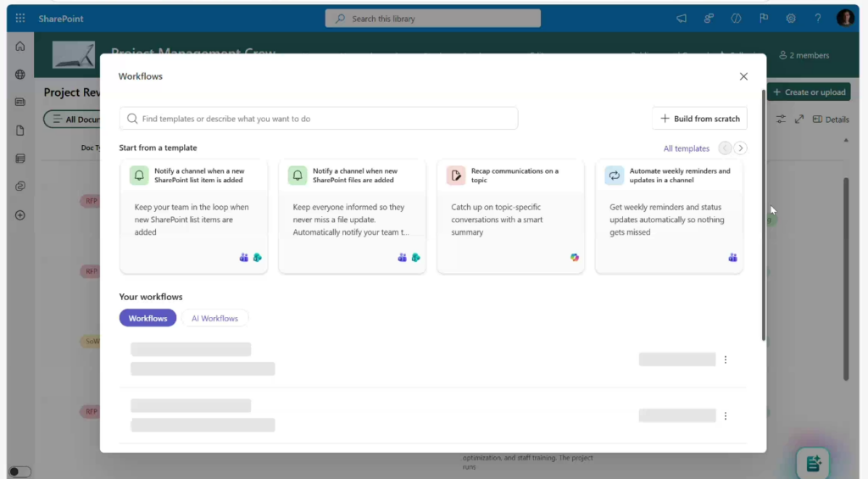Open the app launcher waffle icon
Image resolution: width=868 pixels, height=479 pixels.
[20, 18]
